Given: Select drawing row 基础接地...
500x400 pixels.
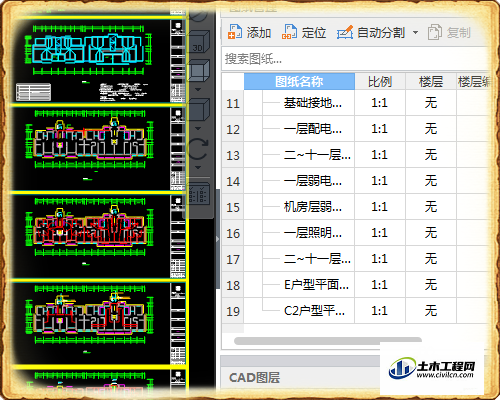Looking at the screenshot, I should pos(313,103).
